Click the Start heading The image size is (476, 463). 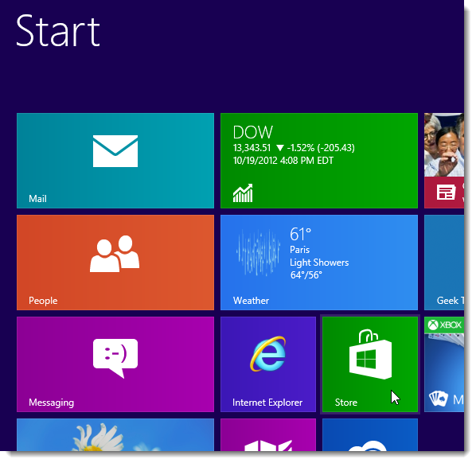coord(58,31)
